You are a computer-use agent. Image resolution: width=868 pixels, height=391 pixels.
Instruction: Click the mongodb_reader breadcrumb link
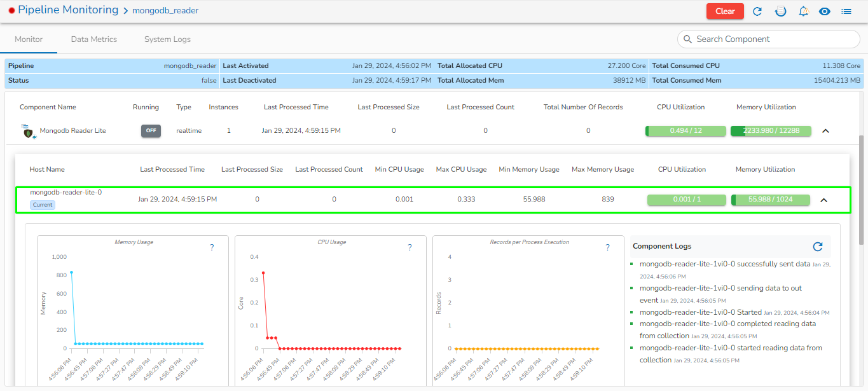coord(165,11)
